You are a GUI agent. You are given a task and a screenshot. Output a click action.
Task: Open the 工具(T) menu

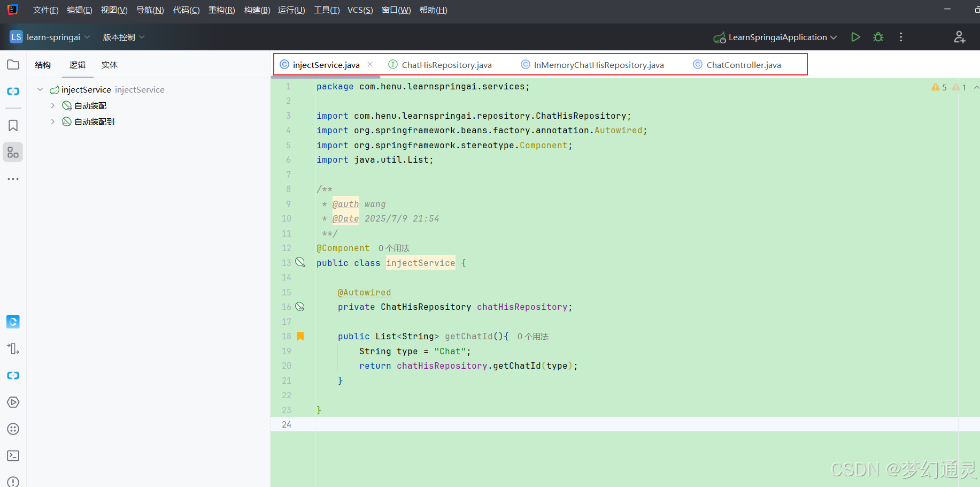coord(327,10)
